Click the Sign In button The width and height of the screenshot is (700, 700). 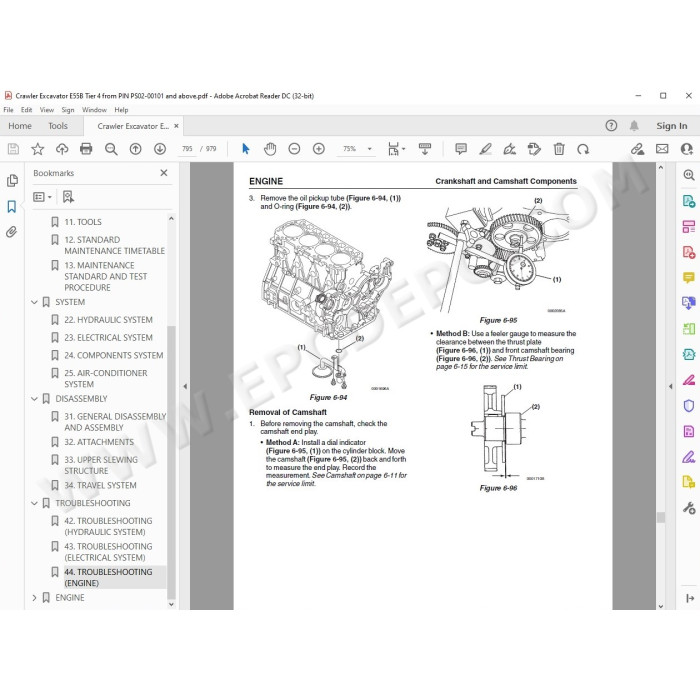click(x=671, y=126)
